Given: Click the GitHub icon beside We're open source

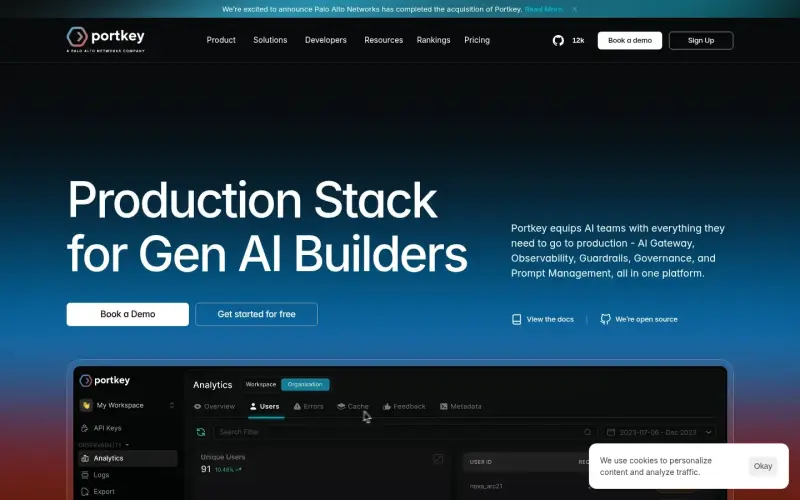Looking at the screenshot, I should [x=605, y=319].
